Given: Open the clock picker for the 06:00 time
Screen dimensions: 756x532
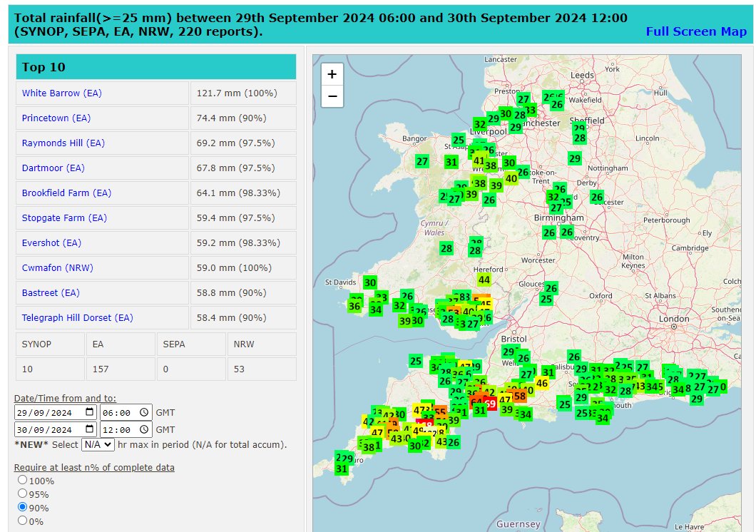Looking at the screenshot, I should pos(143,412).
